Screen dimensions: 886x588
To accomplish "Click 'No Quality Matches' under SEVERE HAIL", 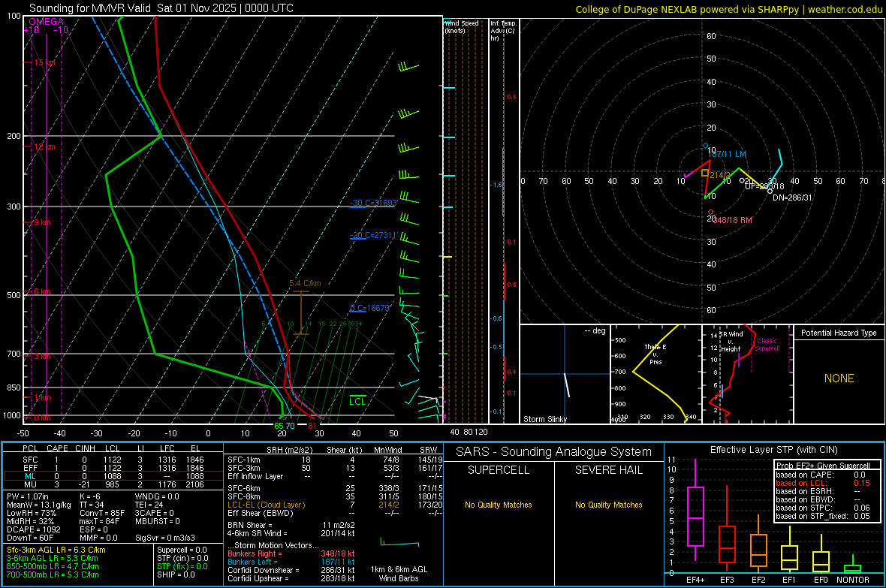I will [608, 505].
